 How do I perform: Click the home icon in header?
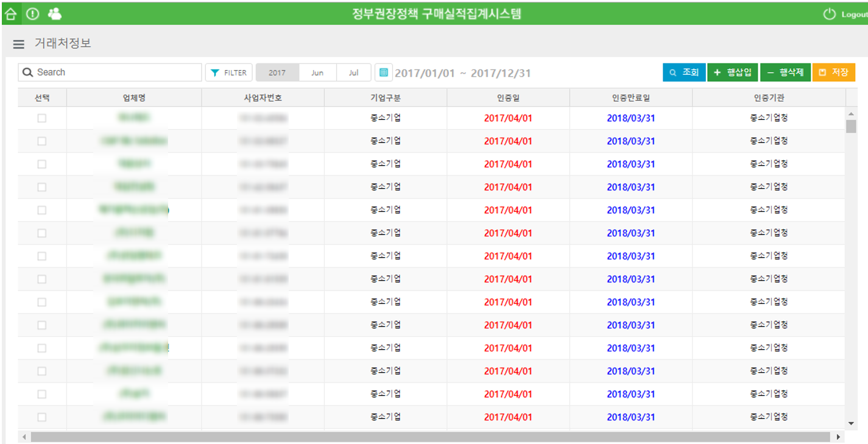pyautogui.click(x=10, y=13)
